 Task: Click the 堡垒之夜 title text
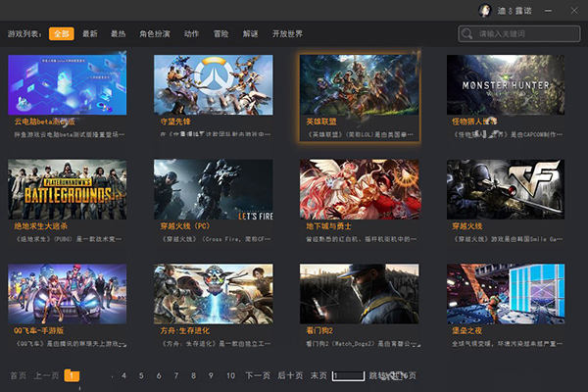coord(466,330)
